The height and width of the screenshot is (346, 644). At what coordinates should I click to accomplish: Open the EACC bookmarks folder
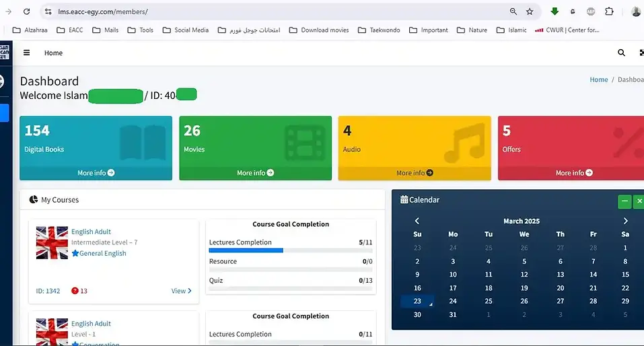70,30
